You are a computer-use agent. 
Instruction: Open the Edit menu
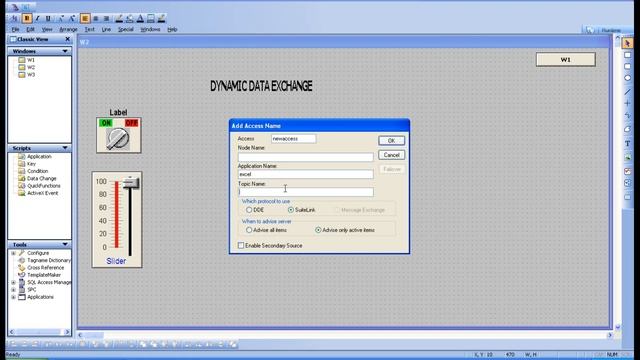(30, 29)
